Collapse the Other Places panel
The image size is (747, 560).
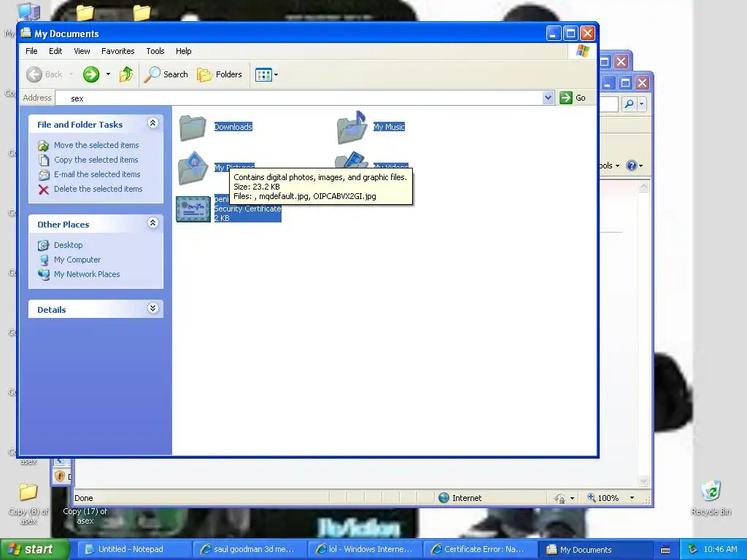(153, 223)
